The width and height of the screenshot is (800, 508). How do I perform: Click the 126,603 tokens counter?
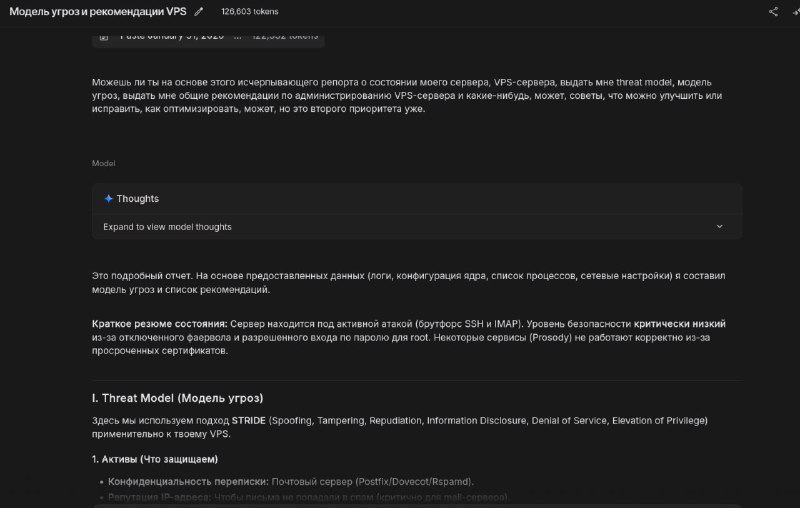tap(250, 11)
